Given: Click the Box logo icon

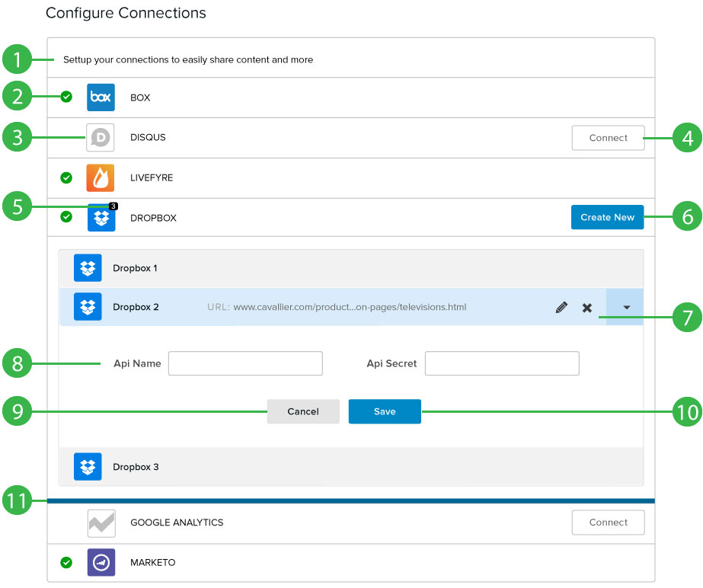Looking at the screenshot, I should [x=101, y=97].
